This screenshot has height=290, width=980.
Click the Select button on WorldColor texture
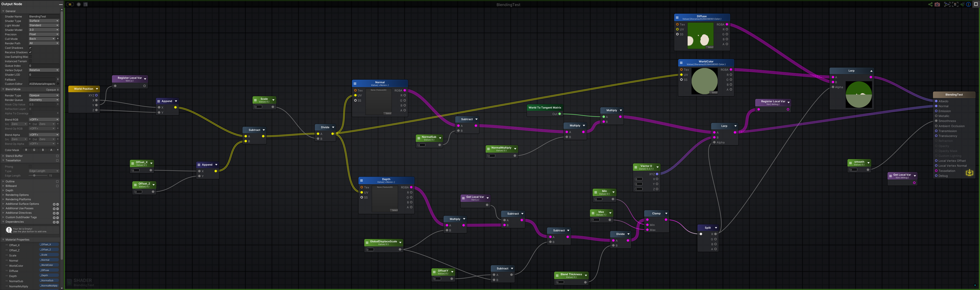pos(714,92)
